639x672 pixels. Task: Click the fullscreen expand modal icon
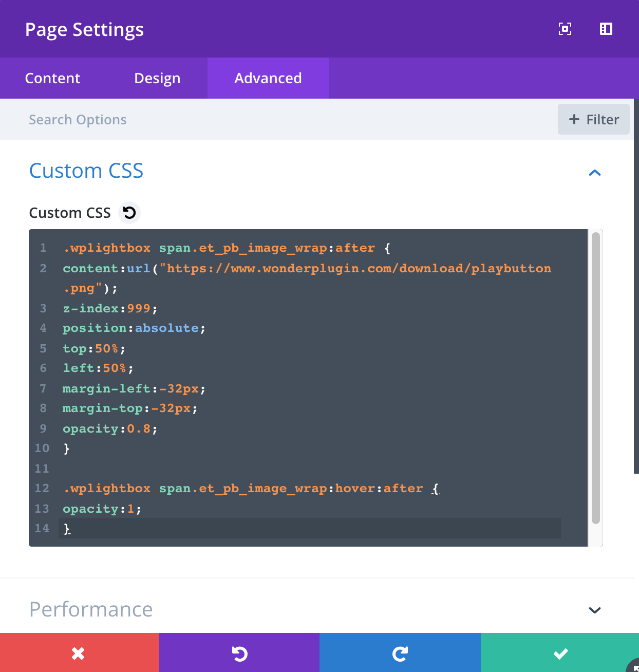click(x=565, y=29)
